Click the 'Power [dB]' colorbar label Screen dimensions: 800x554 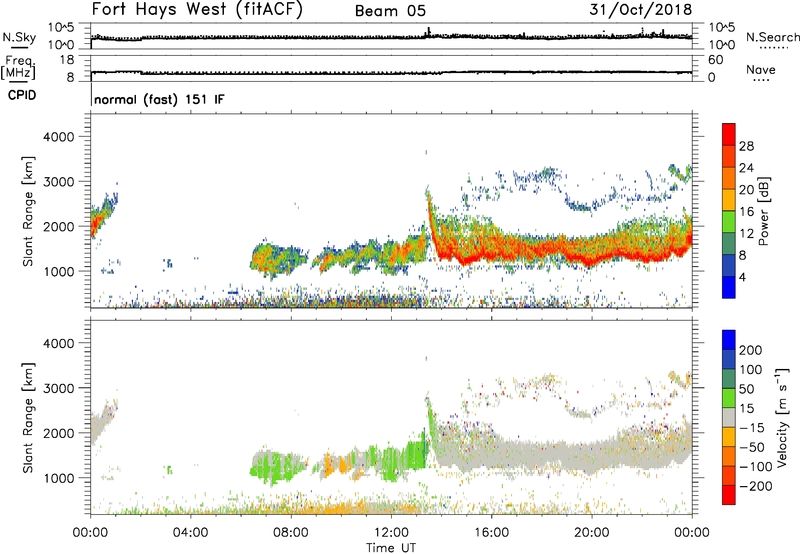point(763,211)
